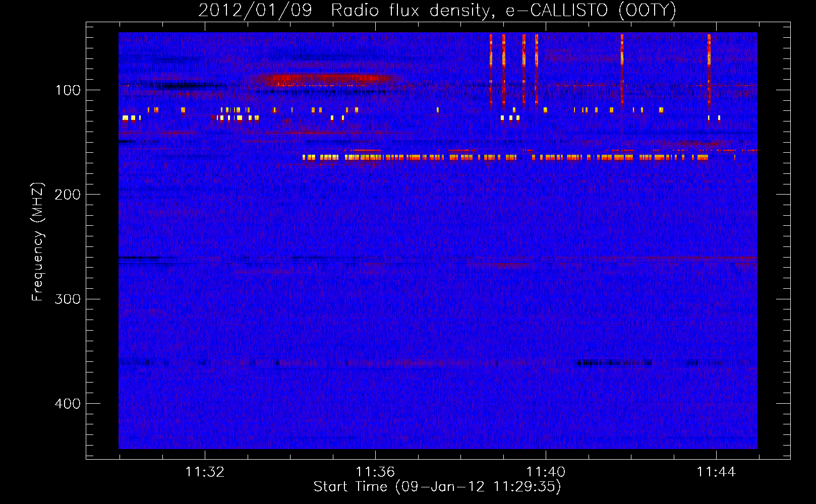Click the 'Frequency (MHZ)' axis label
This screenshot has width=816, height=504.
38,242
